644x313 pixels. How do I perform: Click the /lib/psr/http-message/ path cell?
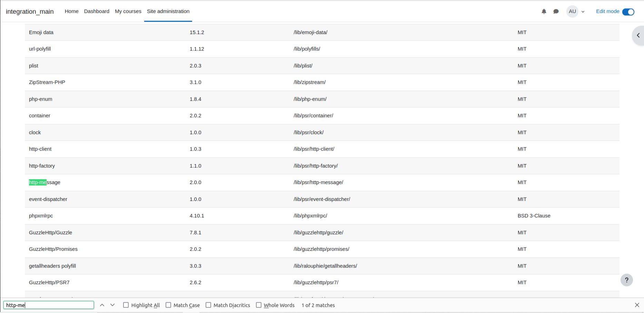tap(318, 183)
